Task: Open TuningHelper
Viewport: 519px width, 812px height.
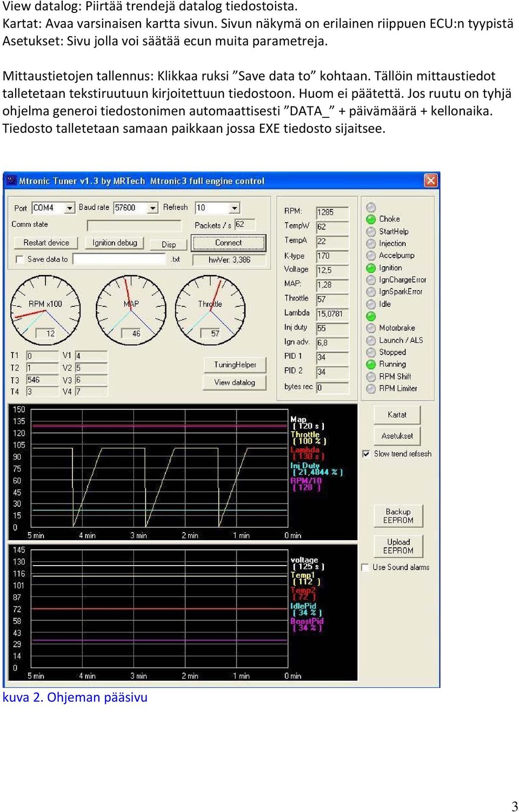Action: pos(235,365)
